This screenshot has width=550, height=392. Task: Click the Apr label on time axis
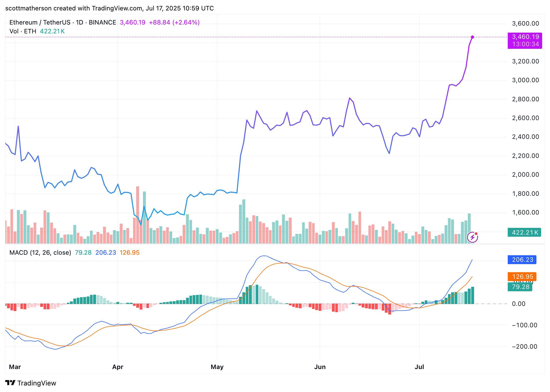118,367
